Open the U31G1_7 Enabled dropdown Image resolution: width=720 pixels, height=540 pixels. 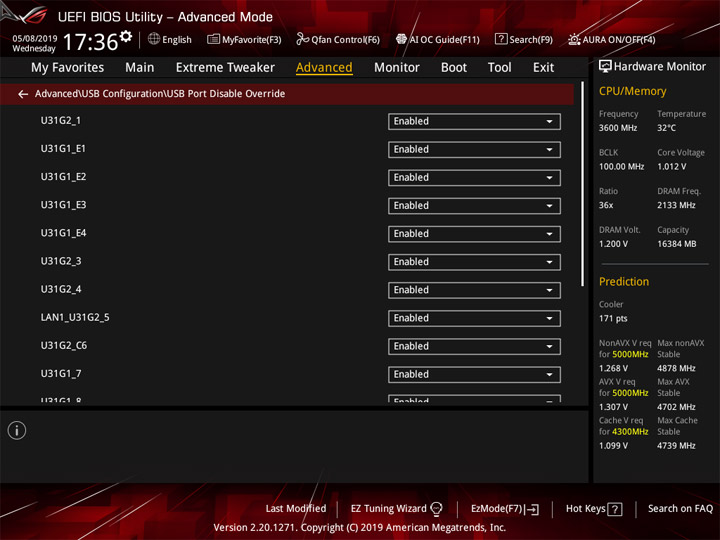pyautogui.click(x=474, y=375)
